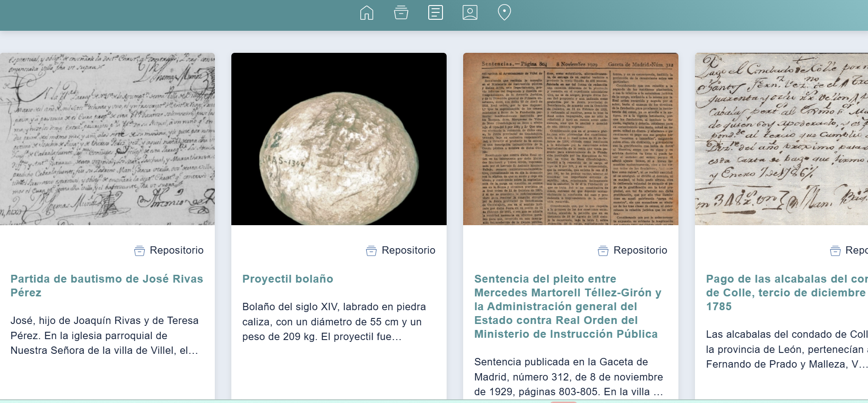Go to home via house icon
This screenshot has height=403, width=868.
(366, 12)
